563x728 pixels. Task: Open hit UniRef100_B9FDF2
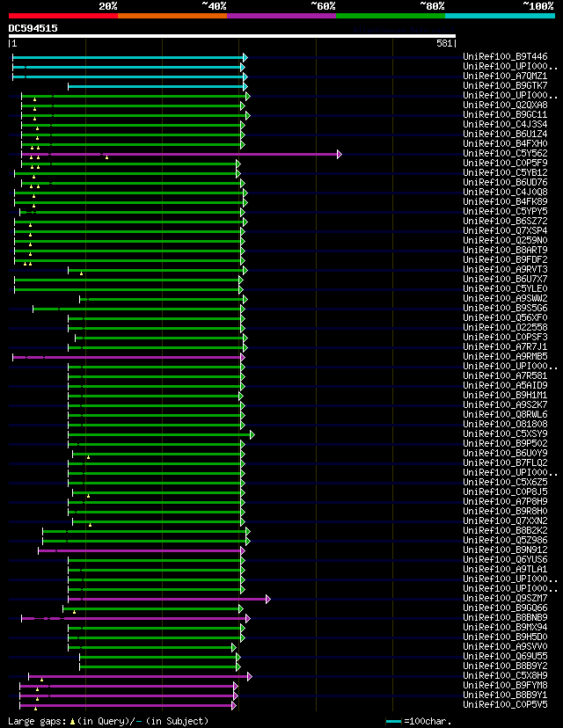(505, 259)
